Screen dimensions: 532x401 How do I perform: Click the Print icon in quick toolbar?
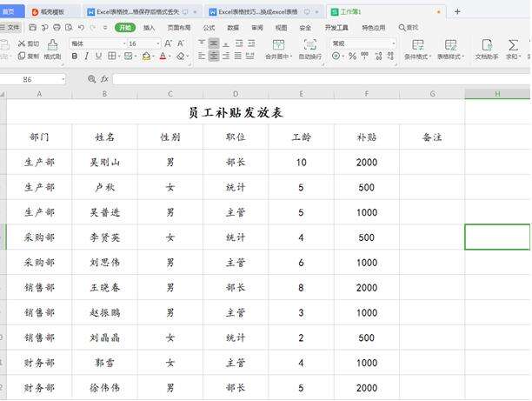coord(57,28)
